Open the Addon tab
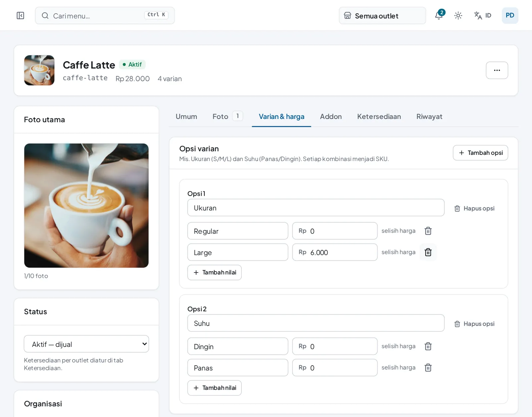This screenshot has width=532, height=417. [x=331, y=117]
